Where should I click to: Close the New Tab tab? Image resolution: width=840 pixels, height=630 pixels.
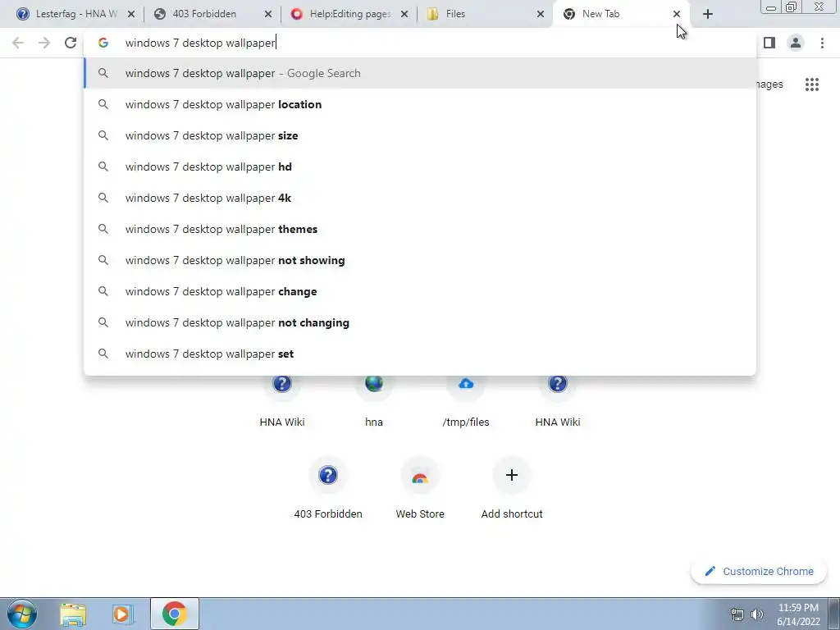coord(677,15)
